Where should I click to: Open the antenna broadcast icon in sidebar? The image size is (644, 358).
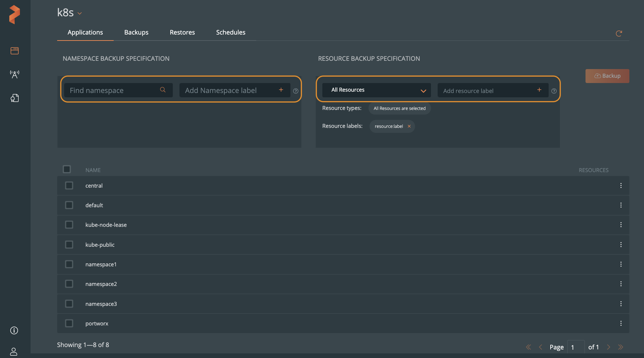(x=14, y=74)
